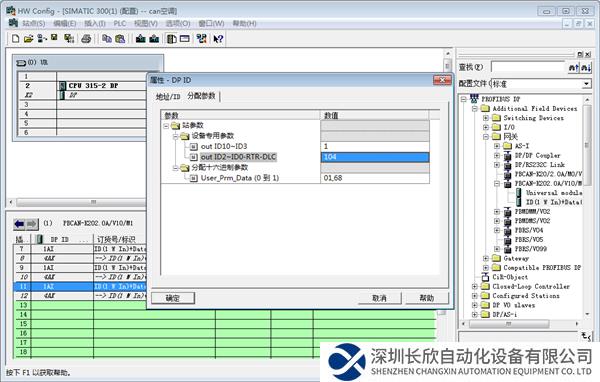
Task: Click the Save and Compile toolbar icon
Action: pyautogui.click(x=69, y=38)
